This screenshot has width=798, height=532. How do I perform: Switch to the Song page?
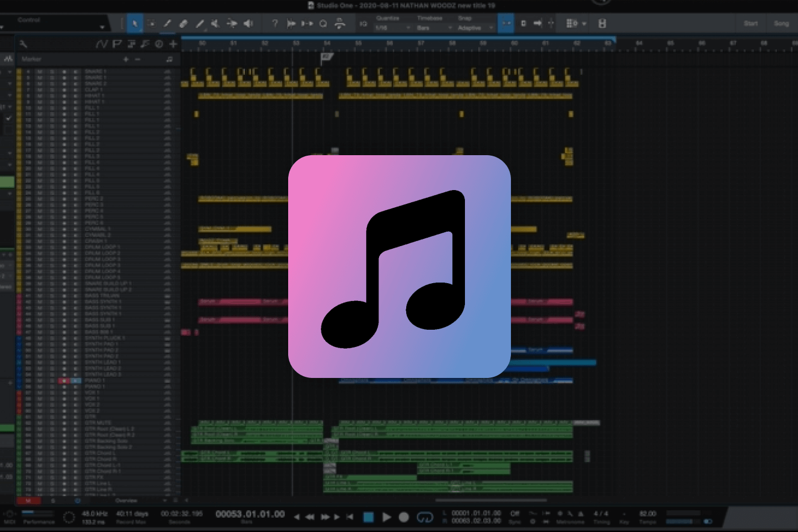click(x=781, y=23)
